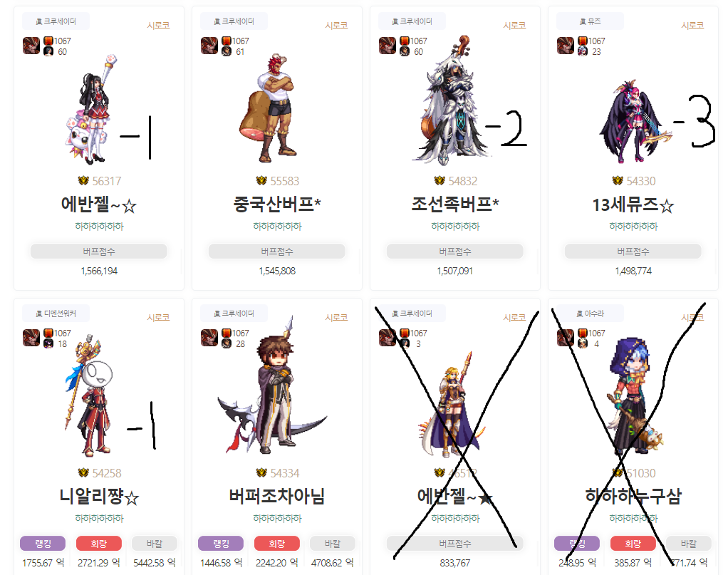This screenshot has width=728, height=575.
Task: Click the red portrait icon on 니알리쨩☆ card
Action: [31, 338]
